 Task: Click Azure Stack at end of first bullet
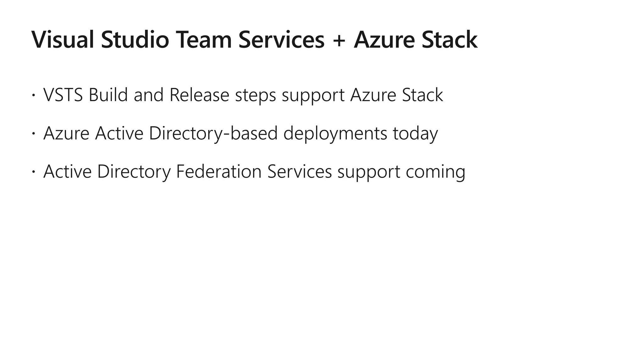pos(397,95)
